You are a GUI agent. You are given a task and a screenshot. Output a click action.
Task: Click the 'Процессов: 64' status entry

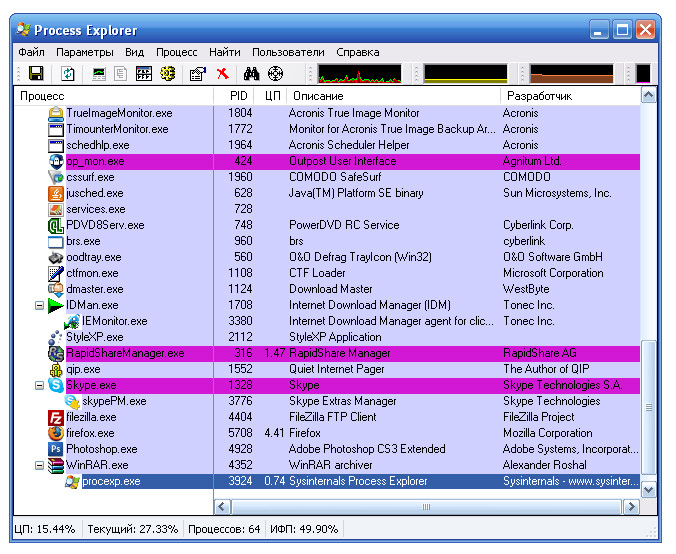[x=224, y=529]
